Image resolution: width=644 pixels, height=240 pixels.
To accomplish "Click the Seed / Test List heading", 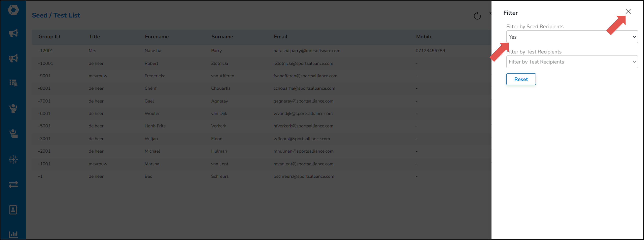I will coord(56,15).
